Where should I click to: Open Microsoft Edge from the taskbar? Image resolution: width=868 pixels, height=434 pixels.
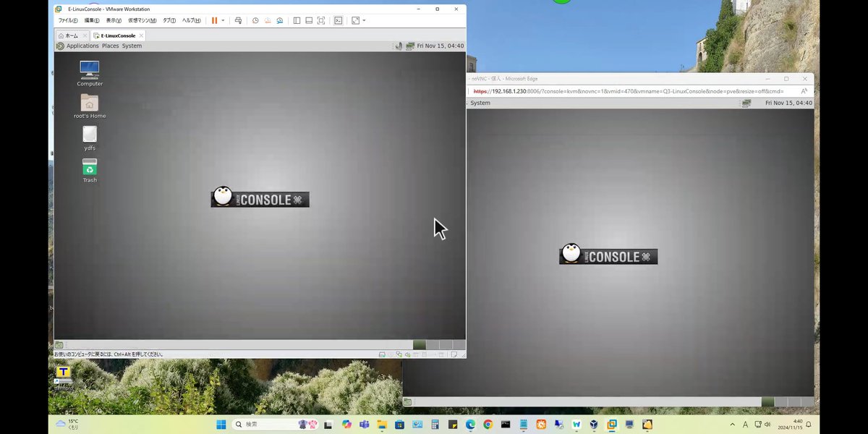click(x=470, y=424)
